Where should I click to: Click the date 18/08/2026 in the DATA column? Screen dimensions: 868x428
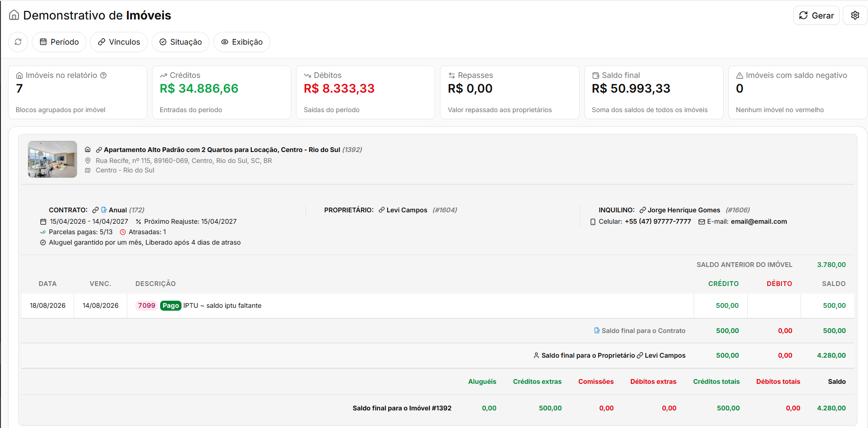pyautogui.click(x=48, y=305)
